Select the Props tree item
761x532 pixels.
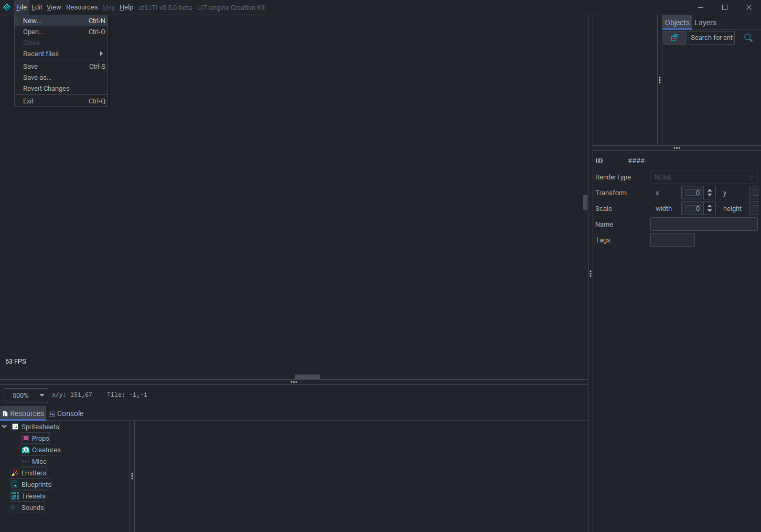35,438
